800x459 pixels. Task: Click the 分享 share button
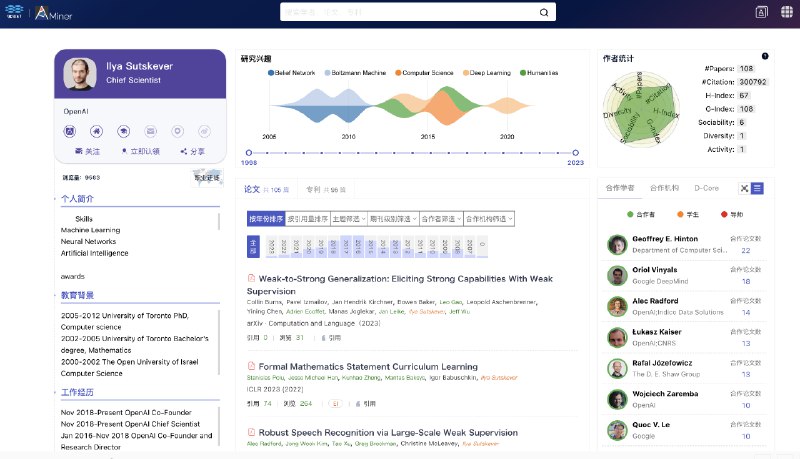192,151
